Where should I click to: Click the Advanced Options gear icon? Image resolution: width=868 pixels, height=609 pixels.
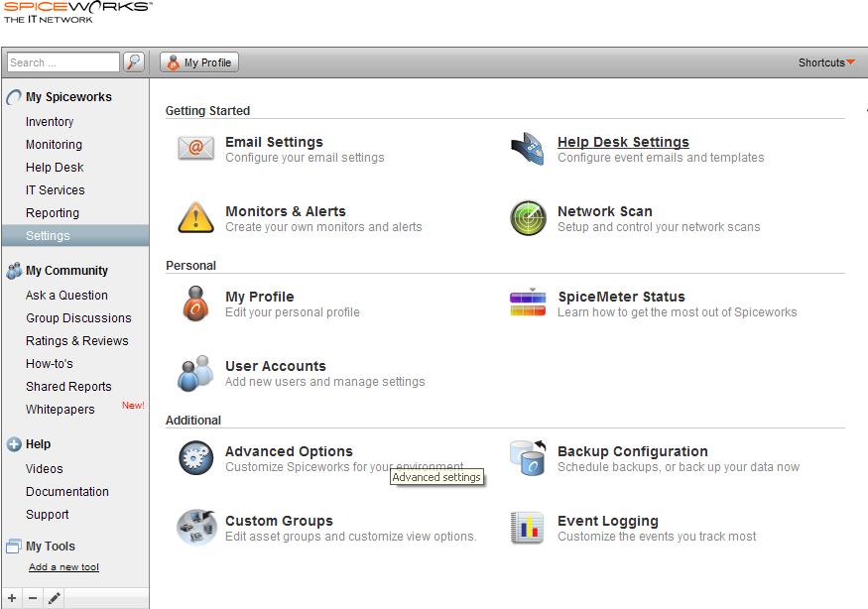point(196,458)
